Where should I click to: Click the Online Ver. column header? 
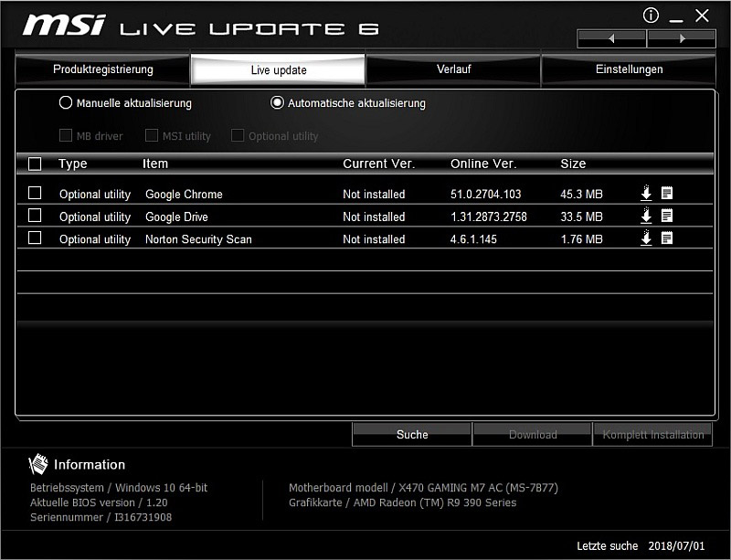tap(483, 164)
